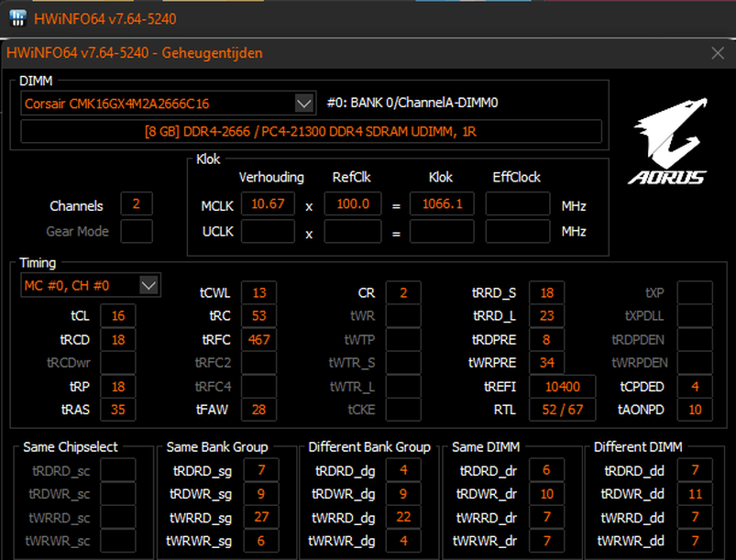Click the MCLK RefClk value 100.0
The image size is (736, 560).
[353, 203]
